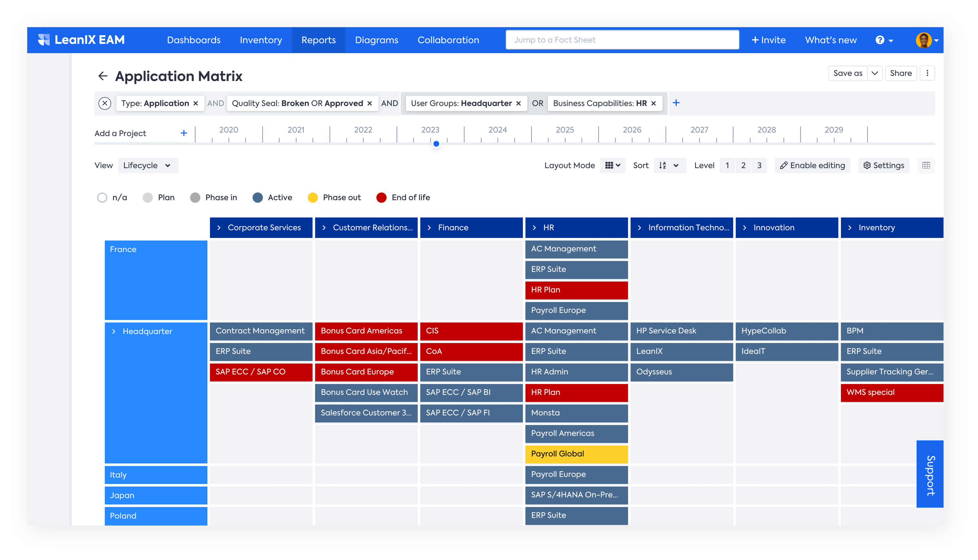Image resolution: width=978 pixels, height=560 pixels.
Task: Open the Dashboards menu
Action: pos(193,40)
